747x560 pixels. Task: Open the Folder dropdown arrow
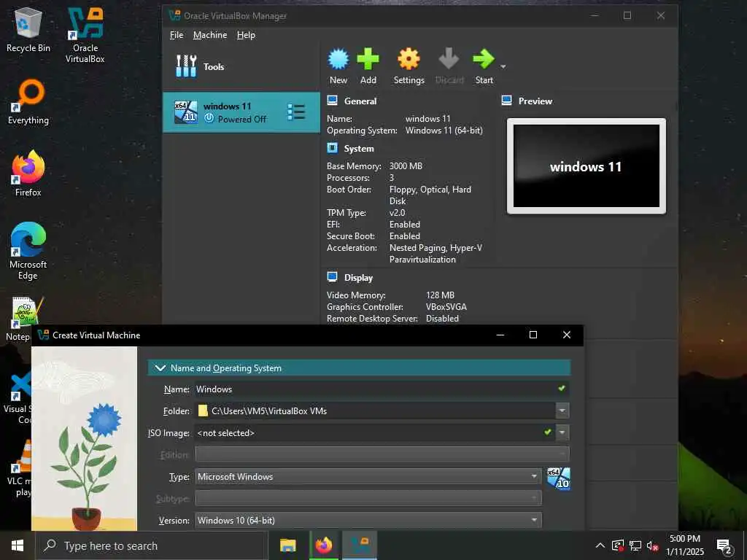(x=562, y=411)
